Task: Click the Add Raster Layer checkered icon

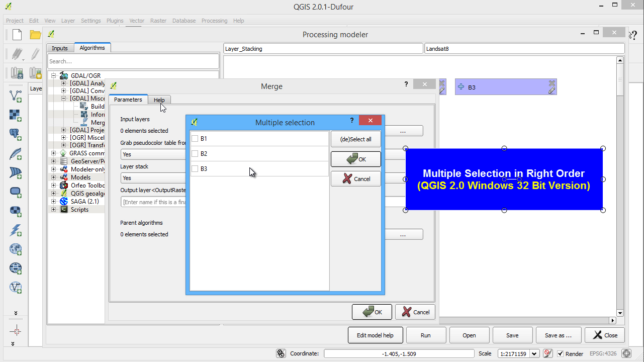Action: pos(16,115)
